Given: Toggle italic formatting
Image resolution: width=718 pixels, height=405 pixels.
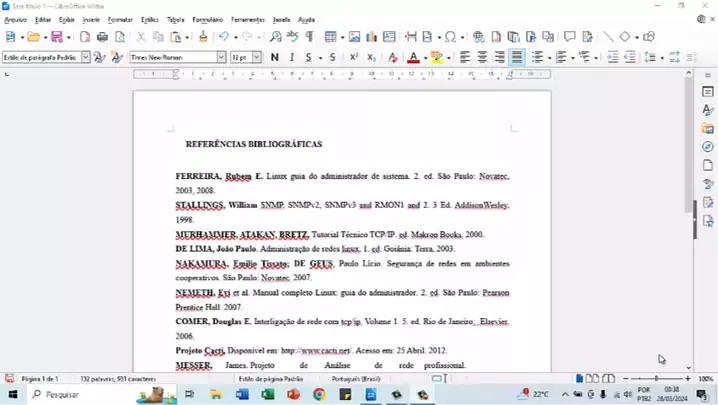Looking at the screenshot, I should point(292,58).
